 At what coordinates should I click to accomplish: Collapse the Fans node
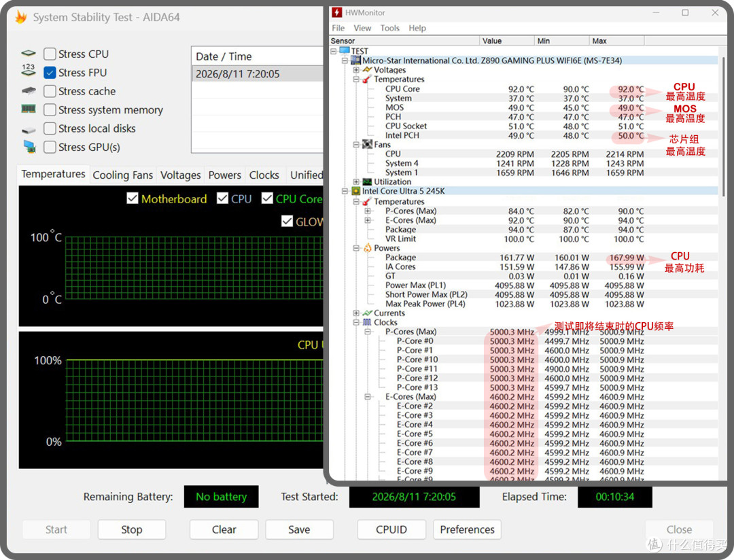[356, 145]
